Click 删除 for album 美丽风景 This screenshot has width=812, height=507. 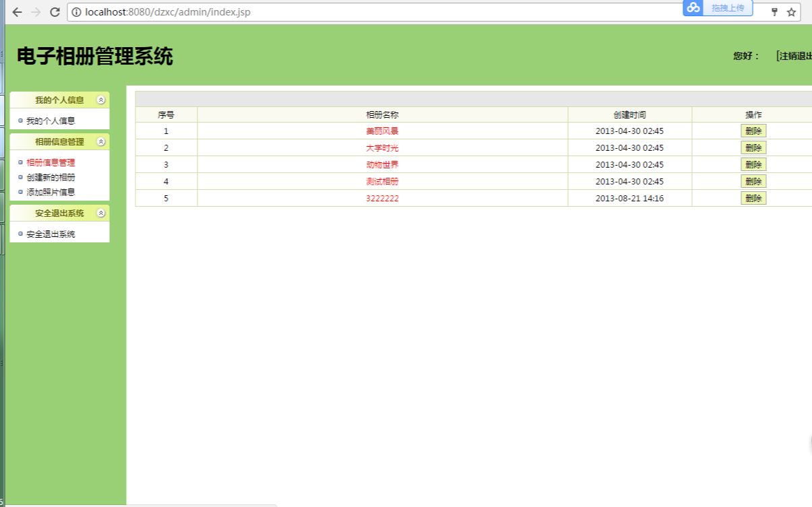point(752,131)
